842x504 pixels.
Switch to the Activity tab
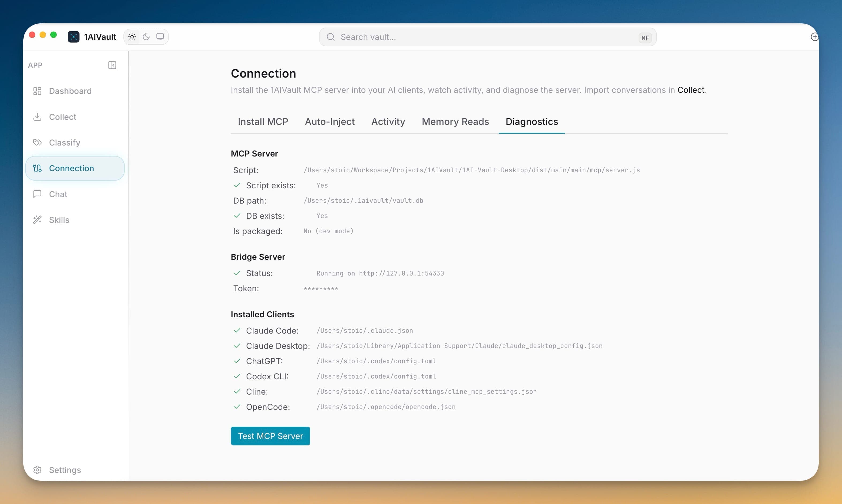(388, 121)
